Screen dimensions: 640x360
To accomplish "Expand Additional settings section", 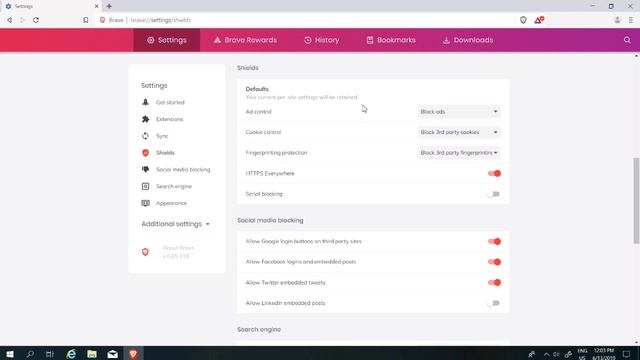I will (176, 224).
